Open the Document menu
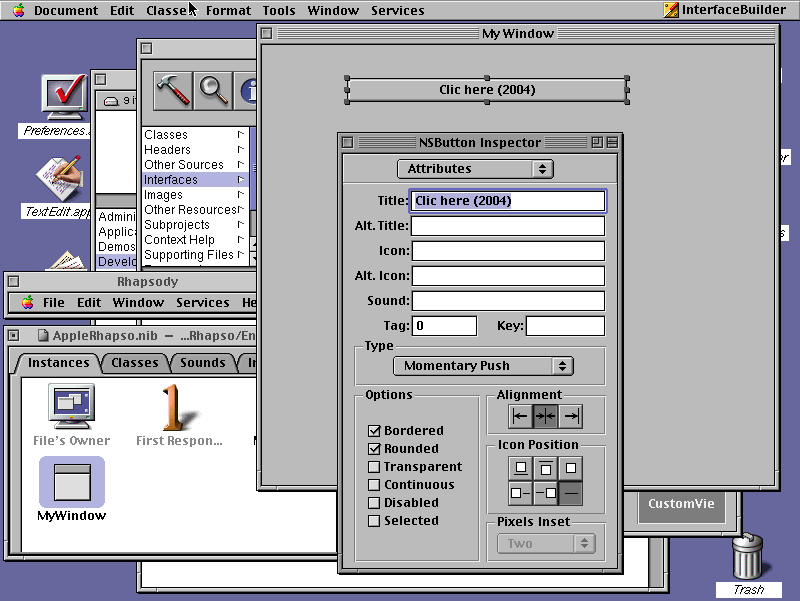 tap(66, 10)
